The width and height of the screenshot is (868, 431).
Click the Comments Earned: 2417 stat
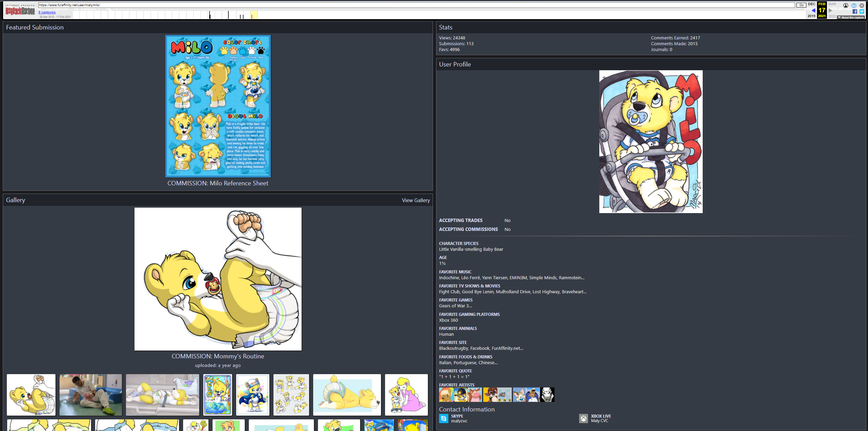[x=675, y=38]
